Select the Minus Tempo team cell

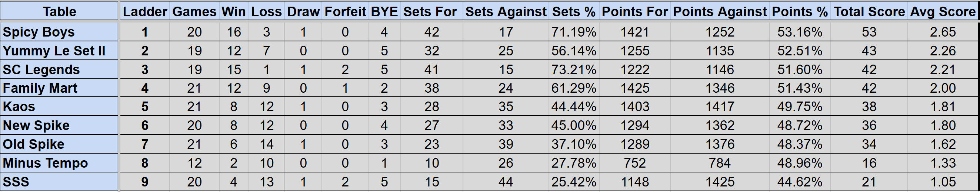[59, 163]
